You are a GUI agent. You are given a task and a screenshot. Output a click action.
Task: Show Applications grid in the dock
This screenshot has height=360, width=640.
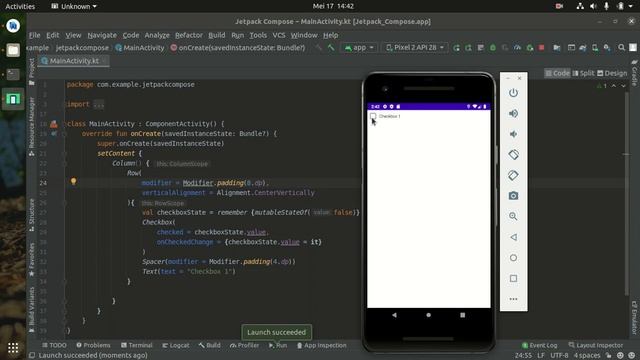pyautogui.click(x=13, y=348)
